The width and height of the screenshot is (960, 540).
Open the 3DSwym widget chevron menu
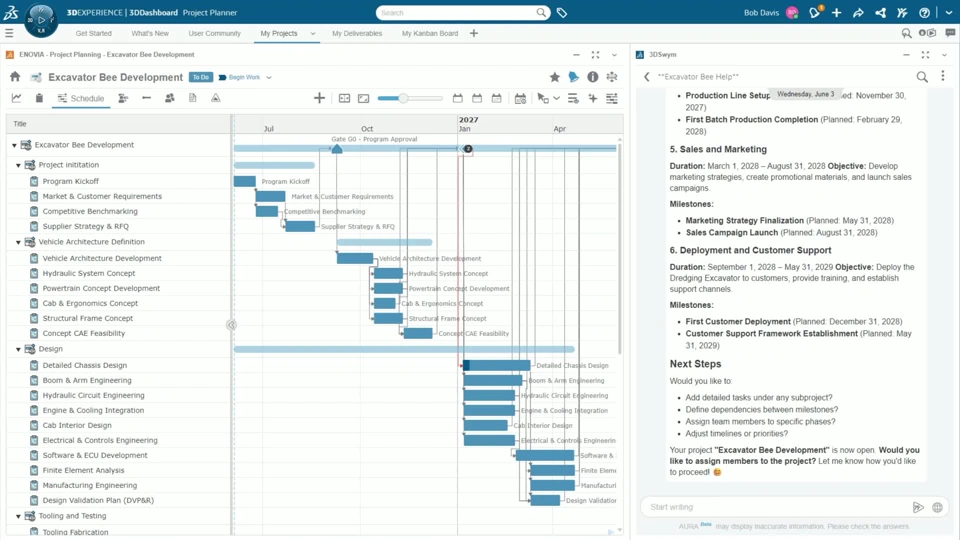(x=944, y=54)
